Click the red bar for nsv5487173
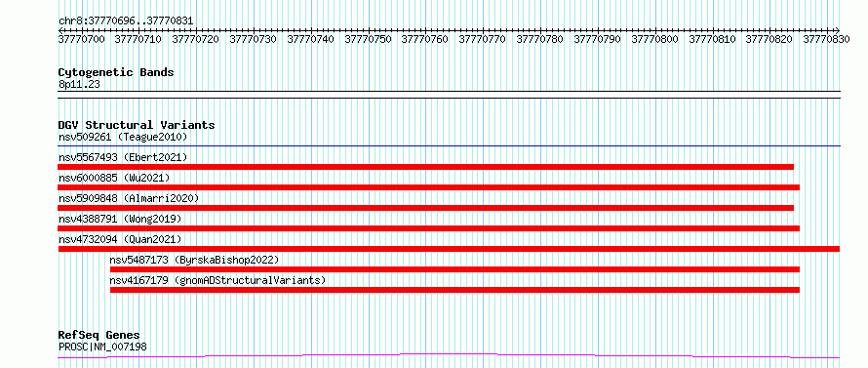Viewport: 868px width, 368px height. pos(455,269)
